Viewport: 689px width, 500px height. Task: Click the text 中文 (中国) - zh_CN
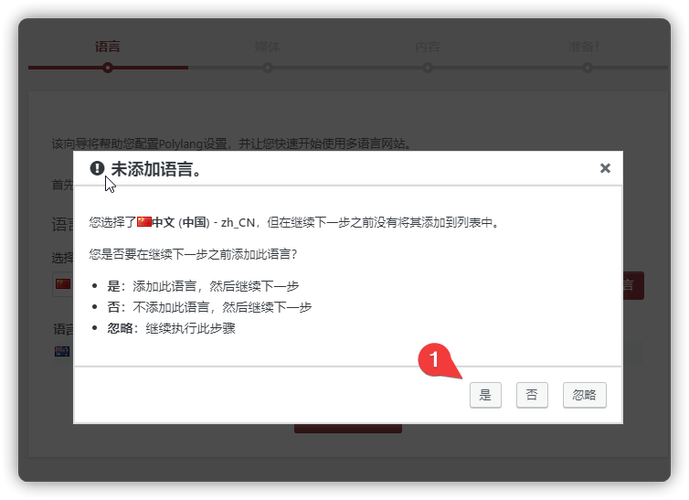203,222
